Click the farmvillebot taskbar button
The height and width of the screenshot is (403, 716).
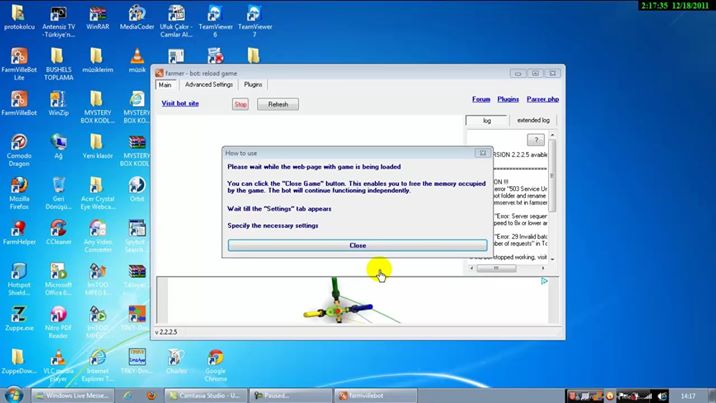[x=375, y=396]
